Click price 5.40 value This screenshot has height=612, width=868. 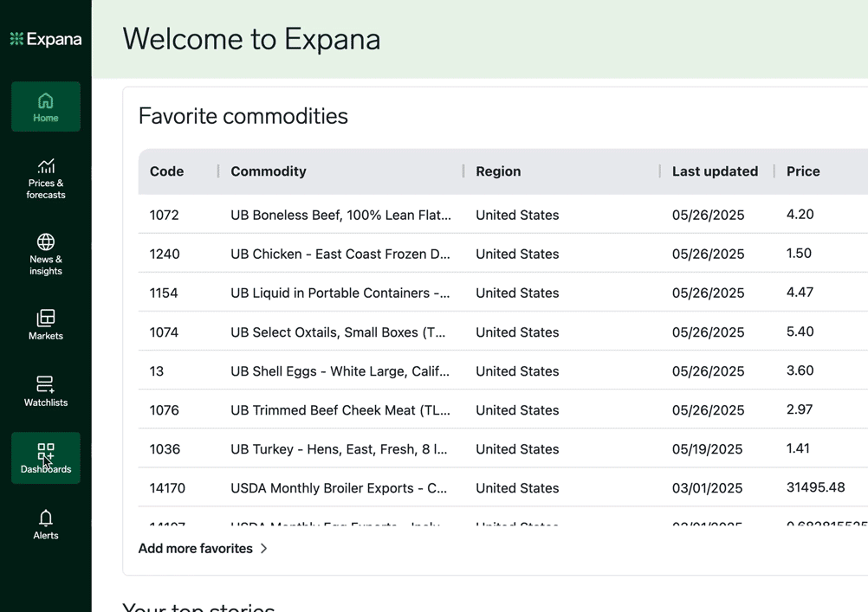tap(800, 332)
